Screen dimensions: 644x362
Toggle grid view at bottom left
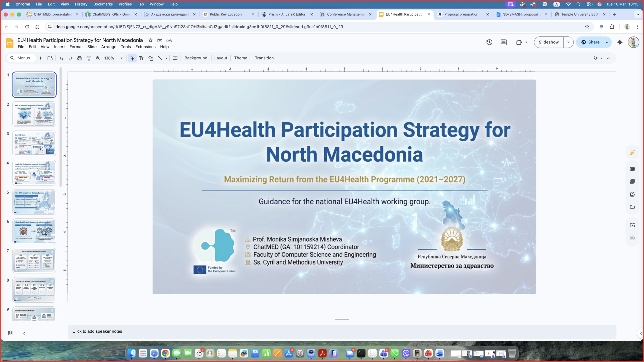pyautogui.click(x=10, y=333)
